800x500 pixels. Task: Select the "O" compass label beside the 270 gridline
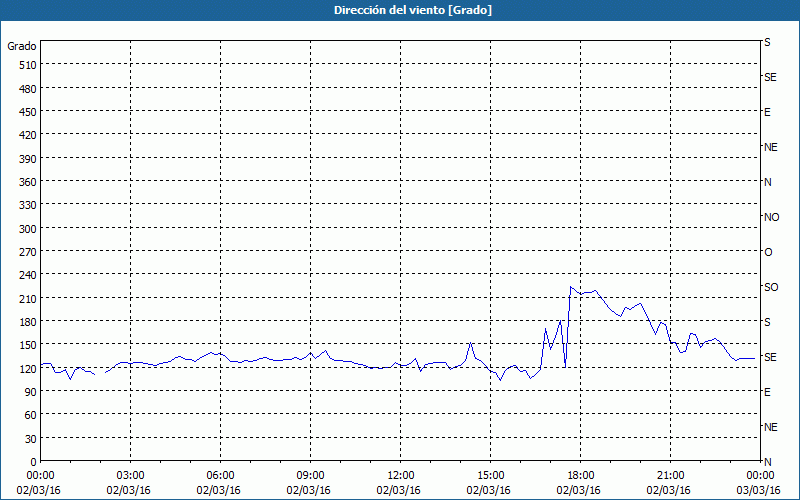click(x=768, y=252)
